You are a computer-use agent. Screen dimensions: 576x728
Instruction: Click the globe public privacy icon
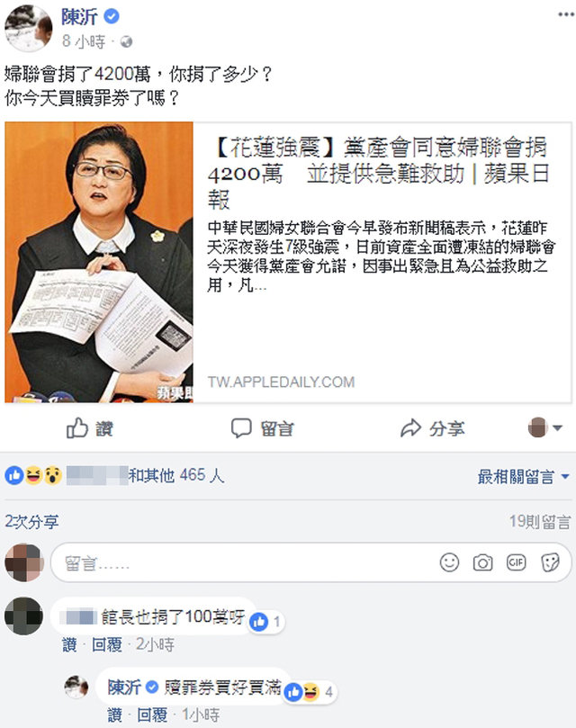pos(126,42)
